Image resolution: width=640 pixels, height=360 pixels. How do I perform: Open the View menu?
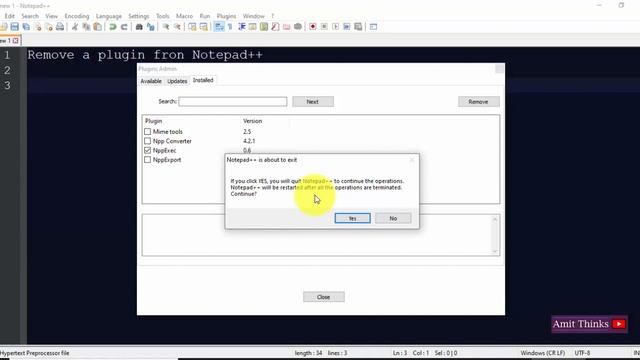51,16
